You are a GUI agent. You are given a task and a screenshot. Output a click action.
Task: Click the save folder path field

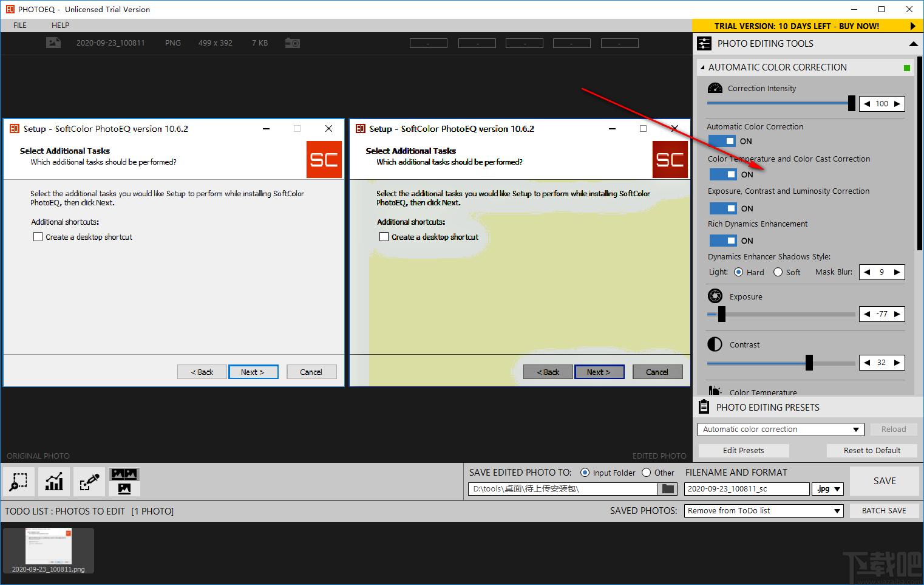point(563,489)
